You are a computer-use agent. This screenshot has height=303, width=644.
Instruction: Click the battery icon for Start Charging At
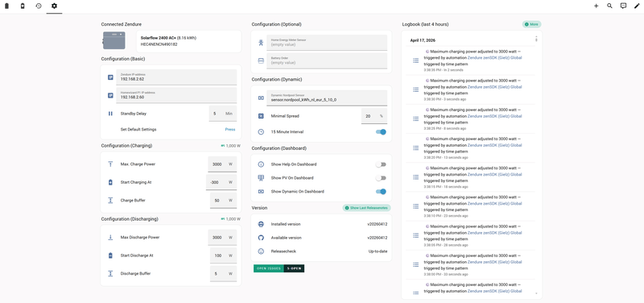coord(110,182)
